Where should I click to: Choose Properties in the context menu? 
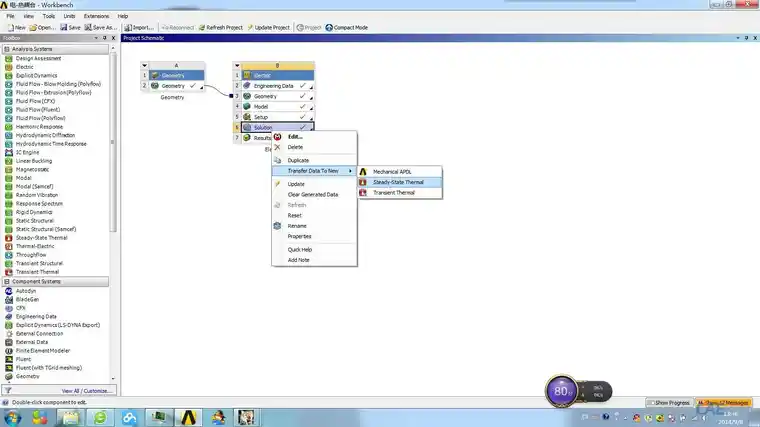(x=314, y=236)
